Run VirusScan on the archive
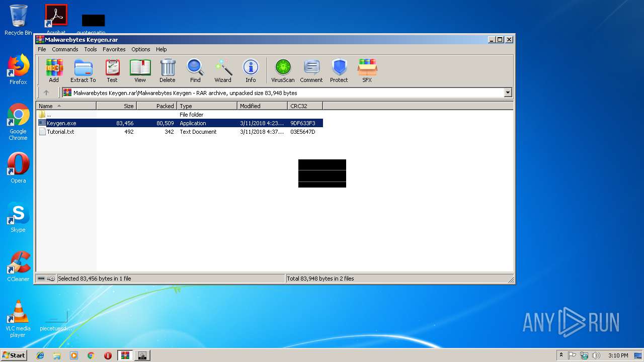Viewport: 644px width, 362px height. [283, 71]
